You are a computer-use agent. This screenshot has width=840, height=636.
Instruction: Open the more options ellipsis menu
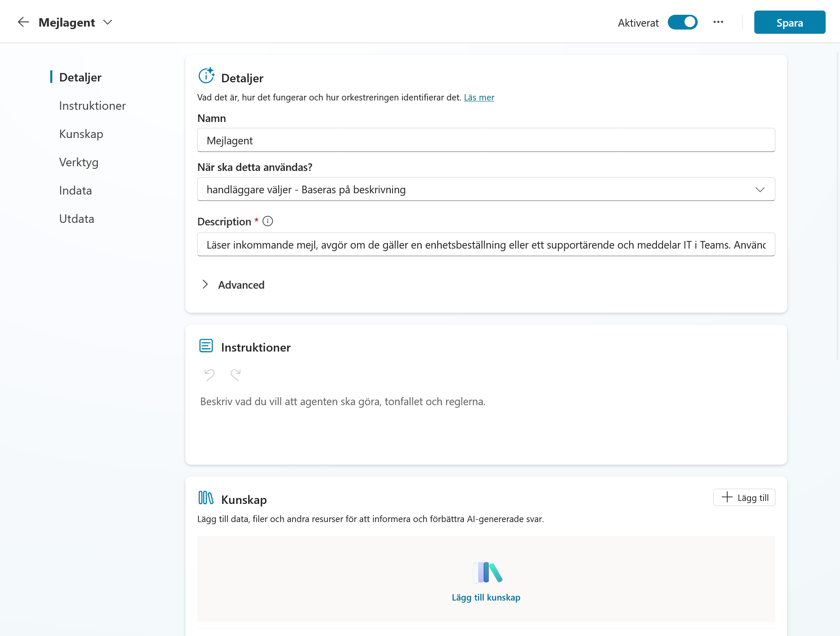tap(718, 22)
